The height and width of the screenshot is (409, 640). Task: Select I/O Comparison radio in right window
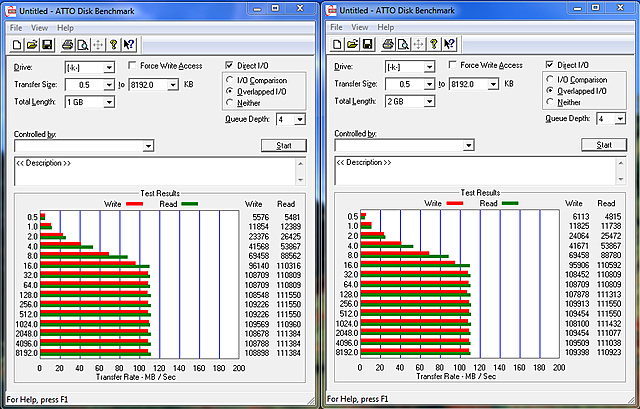pyautogui.click(x=550, y=79)
